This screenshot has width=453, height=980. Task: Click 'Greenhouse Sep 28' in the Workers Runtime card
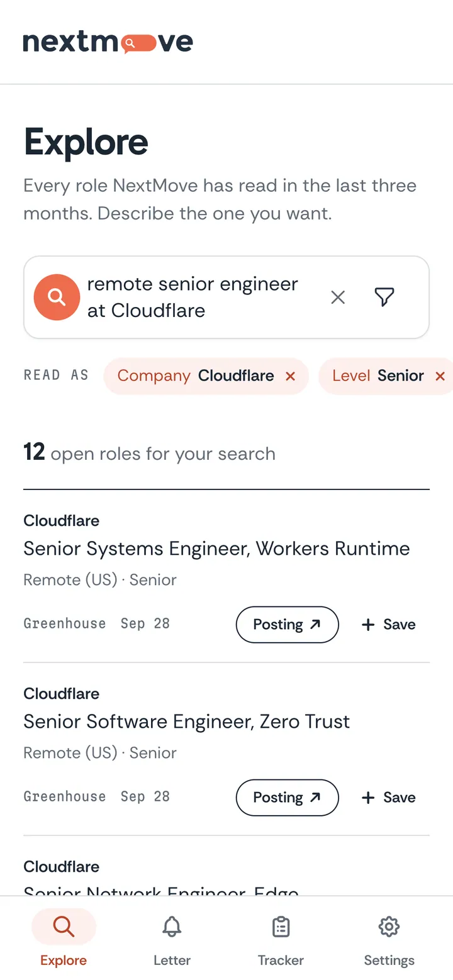pos(97,624)
